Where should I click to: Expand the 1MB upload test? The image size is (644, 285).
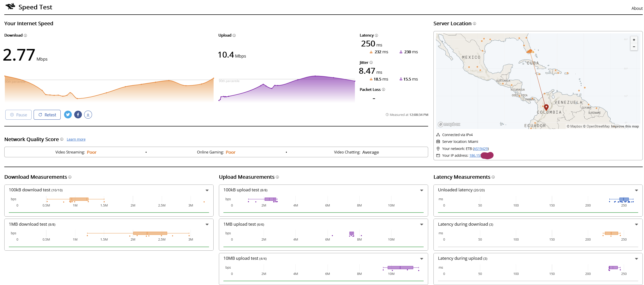422,224
